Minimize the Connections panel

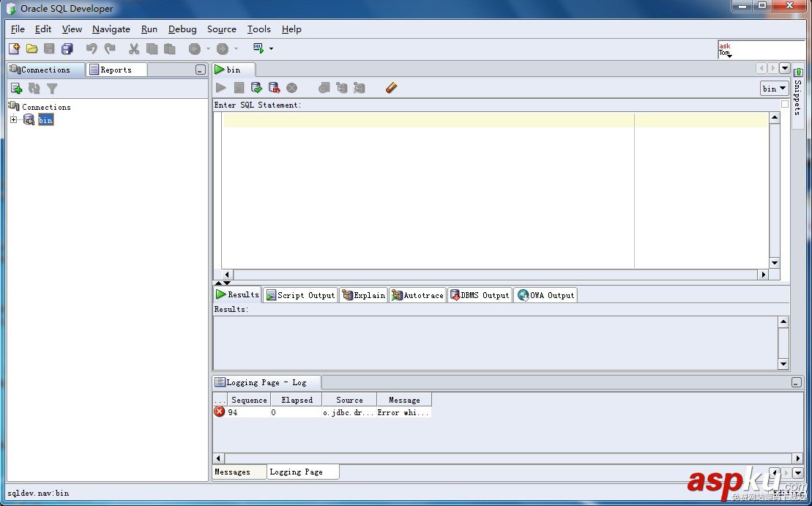tap(201, 70)
